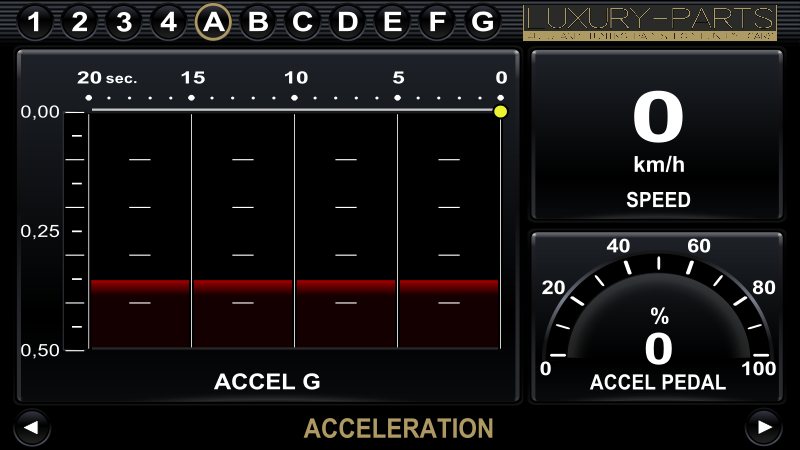Select the ACCEL PEDAL gauge
The width and height of the screenshot is (800, 450).
(x=657, y=317)
